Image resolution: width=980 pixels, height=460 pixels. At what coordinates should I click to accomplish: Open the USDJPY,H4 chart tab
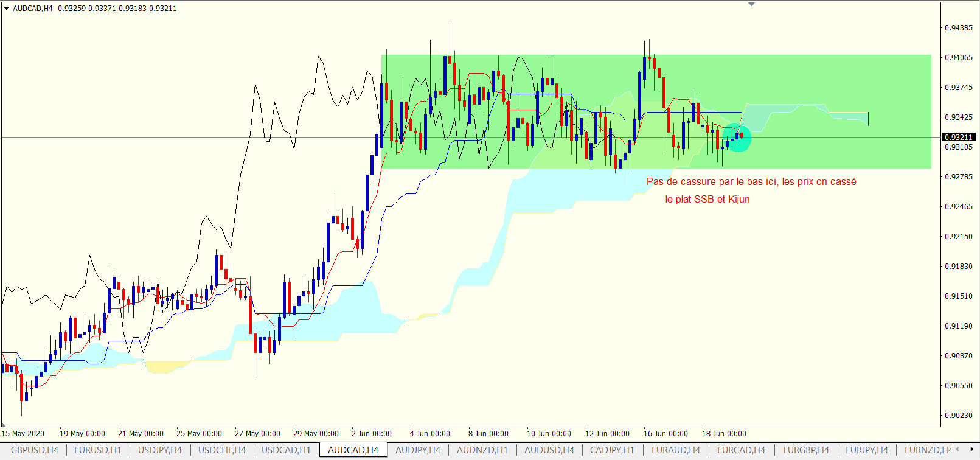pyautogui.click(x=160, y=450)
